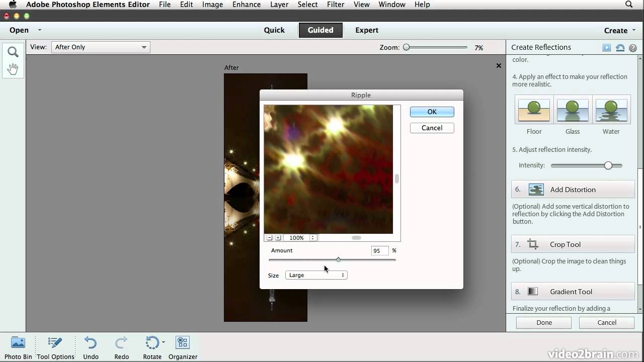Viewport: 644px width, 362px height.
Task: Click the Add Distortion button
Action: click(573, 190)
